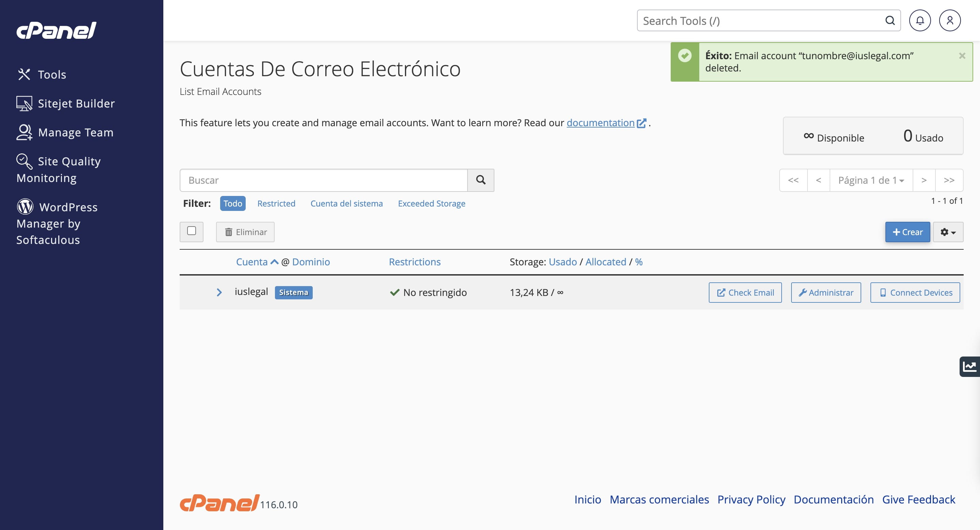Open the documentation link
The width and height of the screenshot is (980, 530).
click(600, 122)
